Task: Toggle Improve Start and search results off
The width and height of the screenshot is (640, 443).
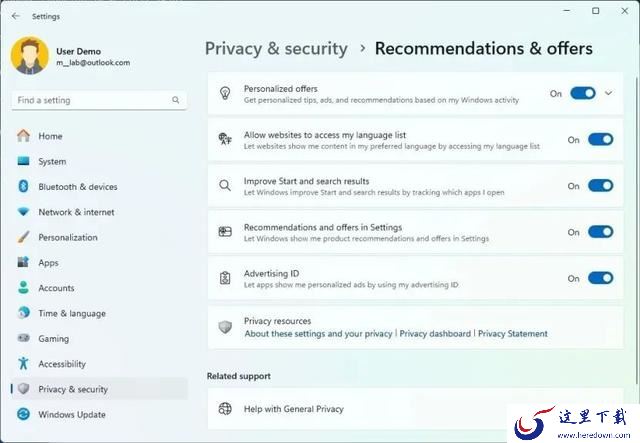Action: tap(600, 186)
